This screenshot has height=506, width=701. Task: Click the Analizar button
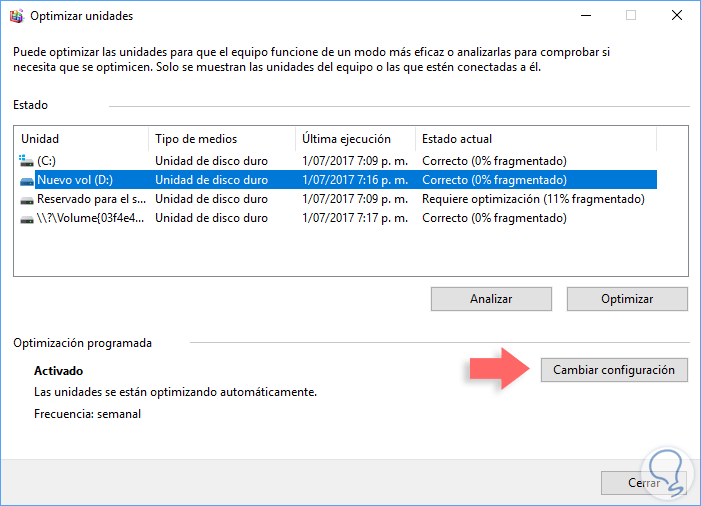pyautogui.click(x=491, y=299)
